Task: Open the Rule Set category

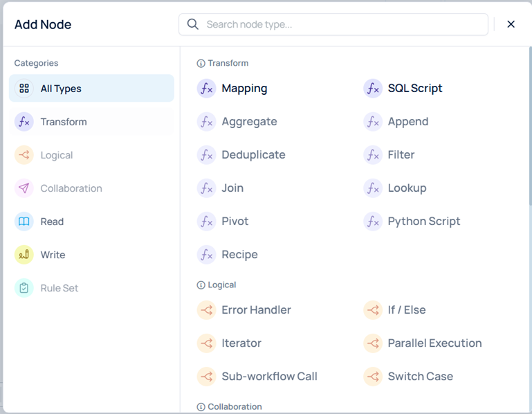Action: click(59, 288)
